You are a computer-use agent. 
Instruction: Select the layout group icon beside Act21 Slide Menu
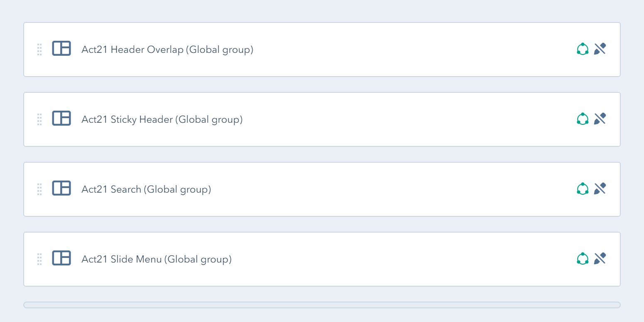point(61,258)
